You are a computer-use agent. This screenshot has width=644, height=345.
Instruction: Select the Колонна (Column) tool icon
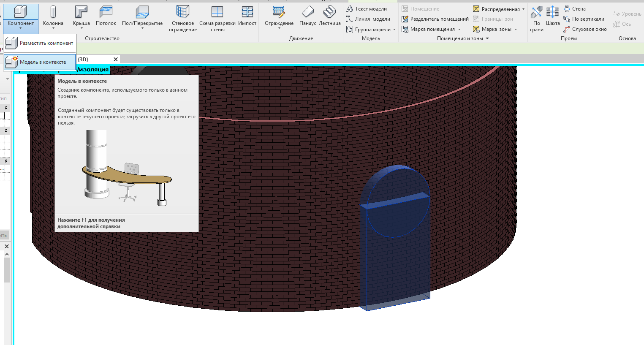(53, 12)
